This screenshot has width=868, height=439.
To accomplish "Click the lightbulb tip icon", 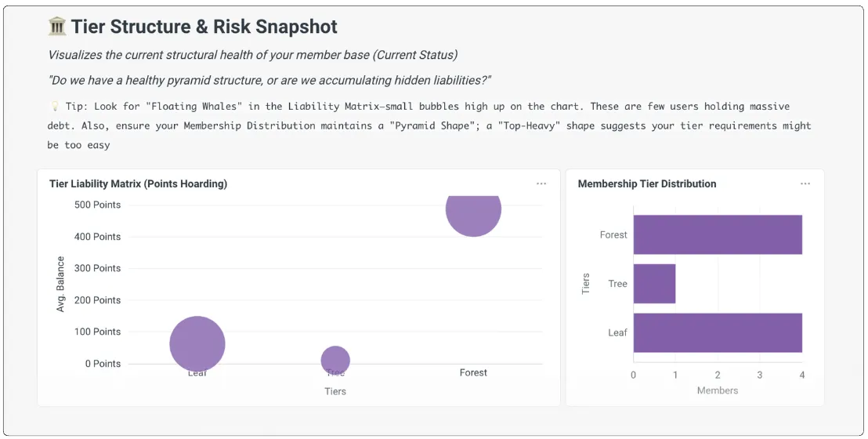I will tap(54, 107).
